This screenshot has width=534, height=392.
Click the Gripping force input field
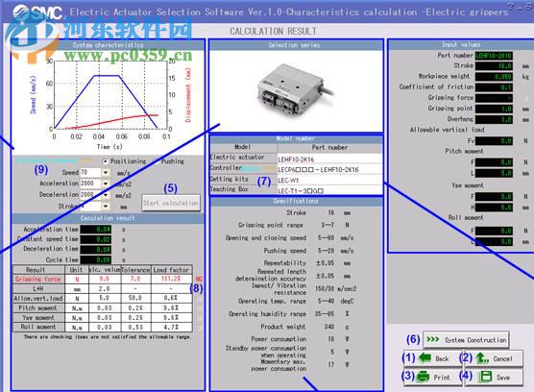click(x=494, y=98)
